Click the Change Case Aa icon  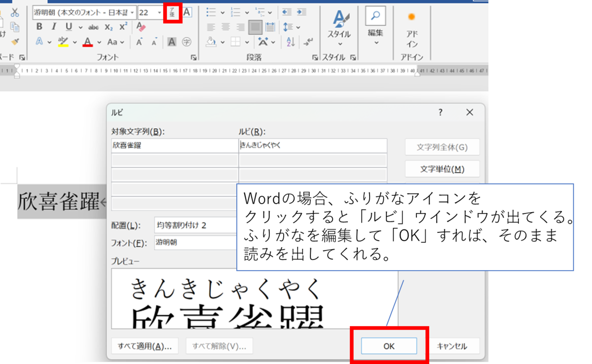click(x=112, y=42)
